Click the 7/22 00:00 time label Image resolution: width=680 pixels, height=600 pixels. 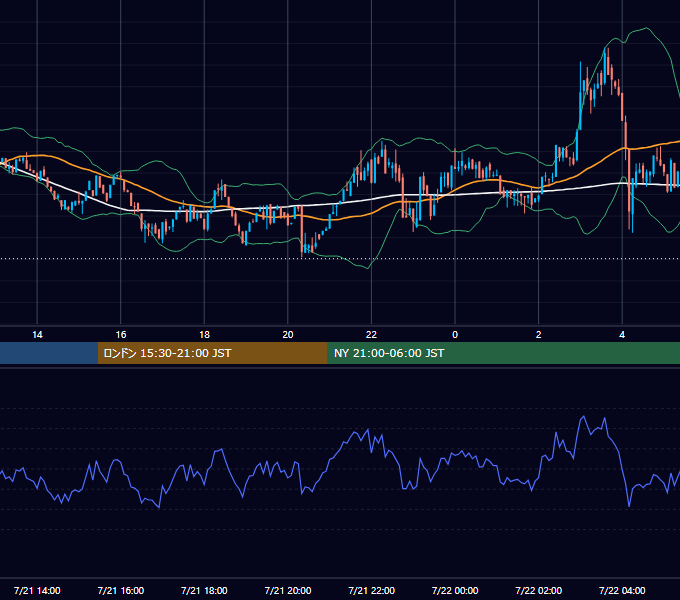tap(455, 590)
